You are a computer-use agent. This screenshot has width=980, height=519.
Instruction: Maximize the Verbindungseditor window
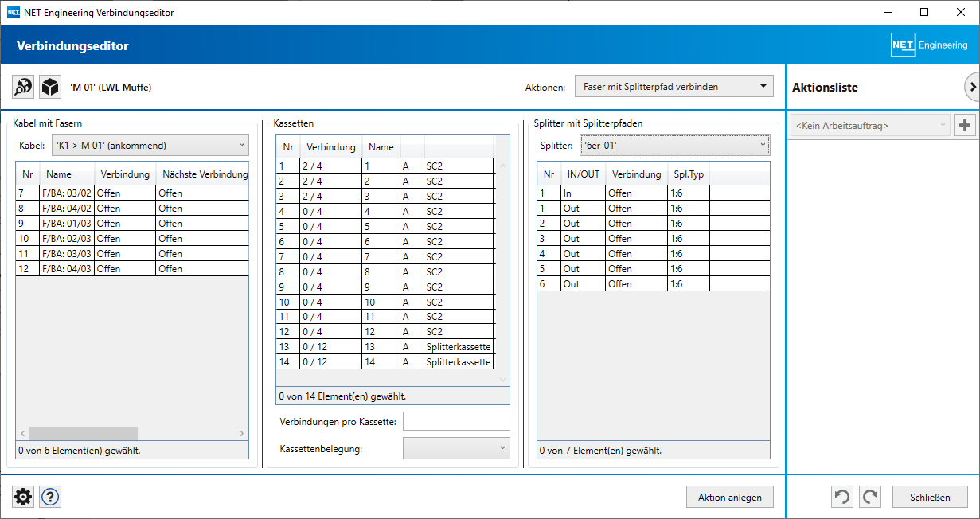click(x=924, y=12)
